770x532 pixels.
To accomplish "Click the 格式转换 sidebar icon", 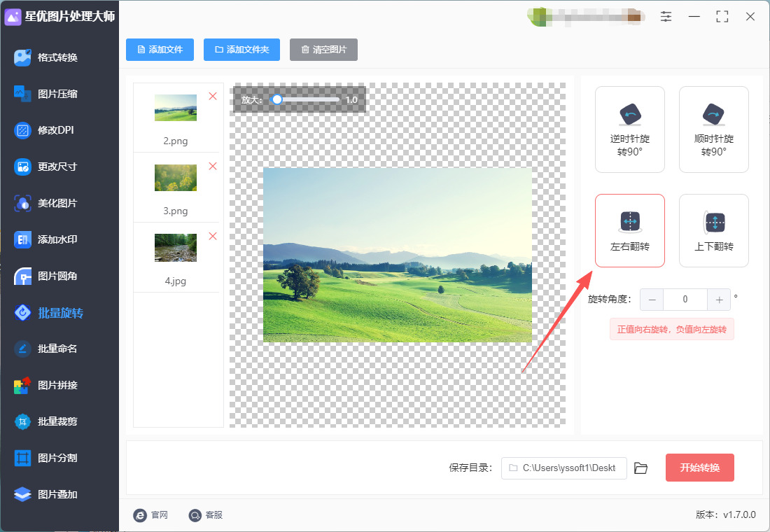I will pyautogui.click(x=22, y=57).
